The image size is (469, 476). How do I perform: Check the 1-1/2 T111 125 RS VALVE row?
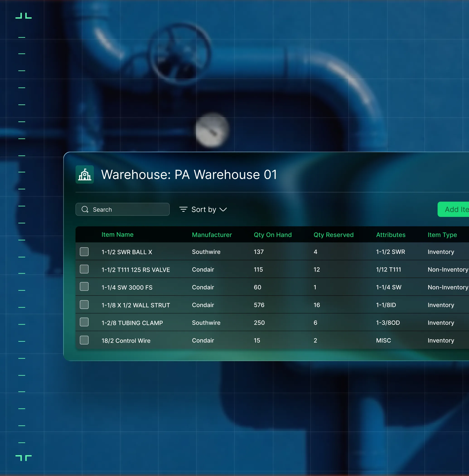click(x=84, y=269)
